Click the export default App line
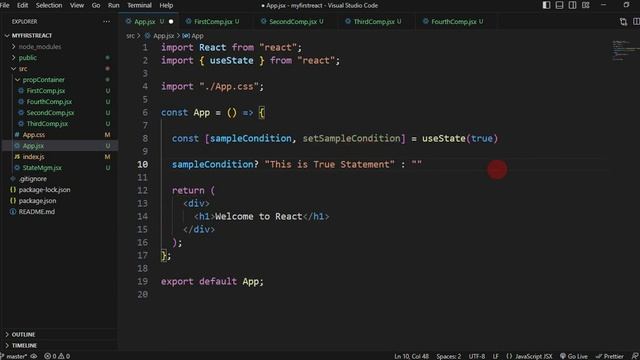 click(x=212, y=281)
